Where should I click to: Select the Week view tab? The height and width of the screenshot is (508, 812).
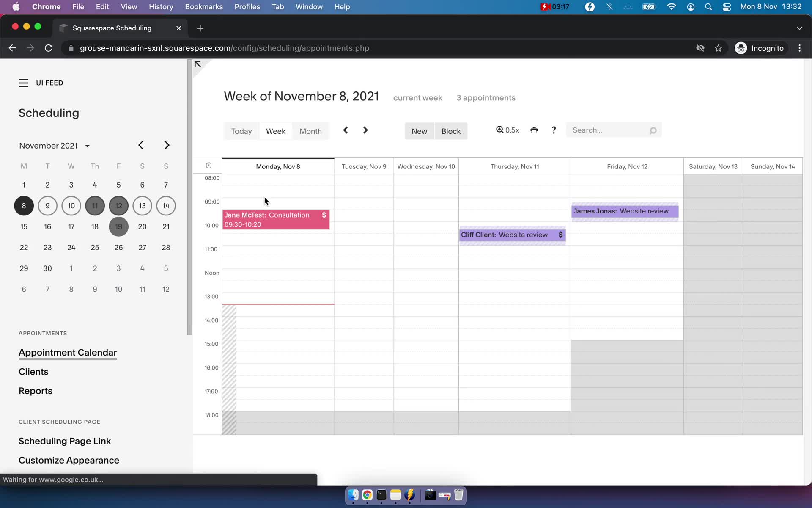coord(275,130)
